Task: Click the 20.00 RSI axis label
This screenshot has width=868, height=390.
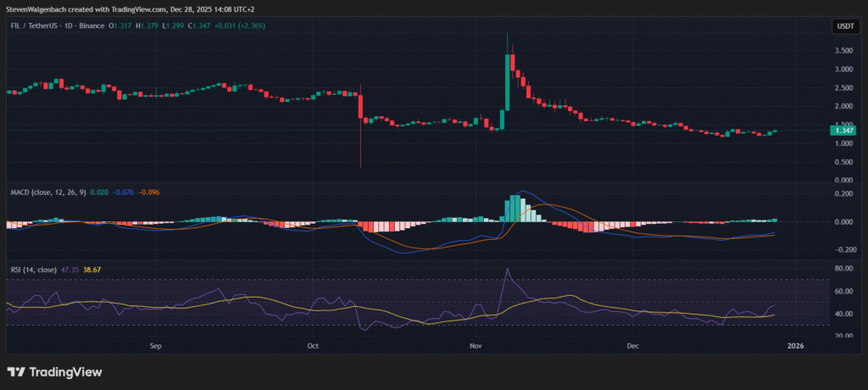Action: (843, 336)
